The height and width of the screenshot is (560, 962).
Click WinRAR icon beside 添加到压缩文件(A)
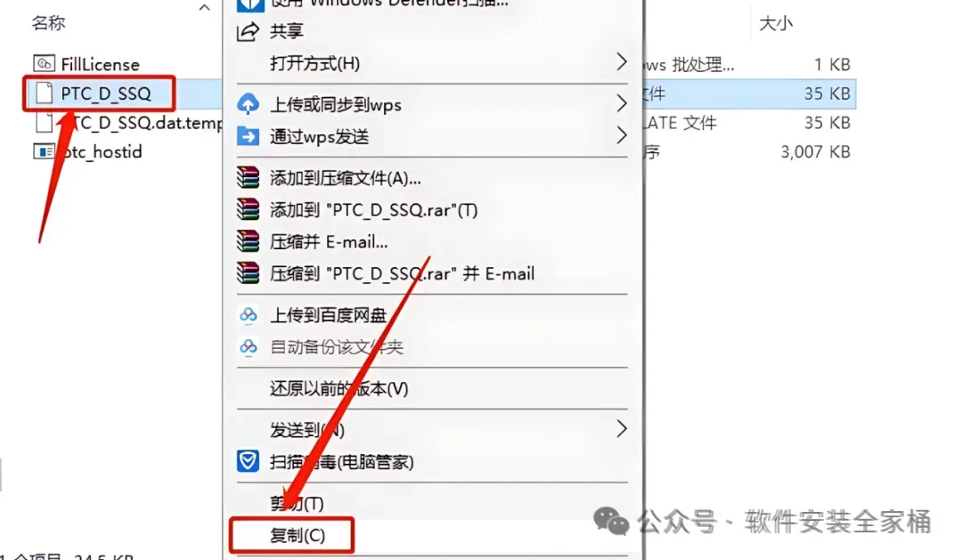point(248,177)
